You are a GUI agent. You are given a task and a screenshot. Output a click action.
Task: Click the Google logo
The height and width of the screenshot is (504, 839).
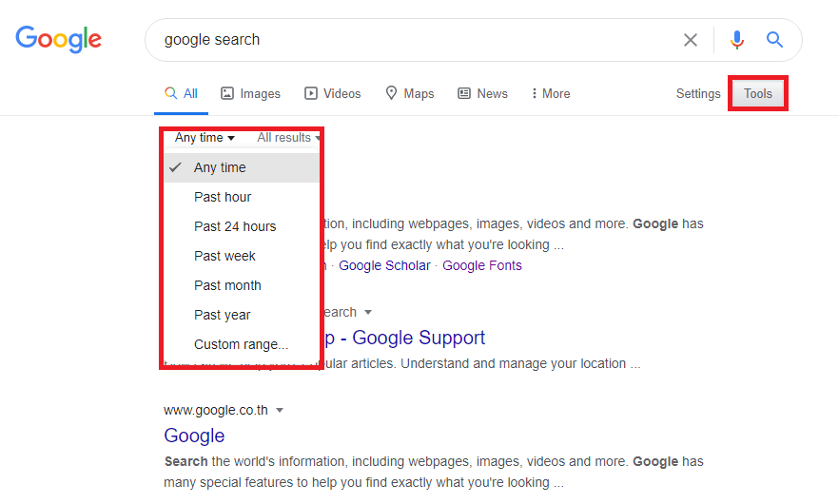[58, 39]
